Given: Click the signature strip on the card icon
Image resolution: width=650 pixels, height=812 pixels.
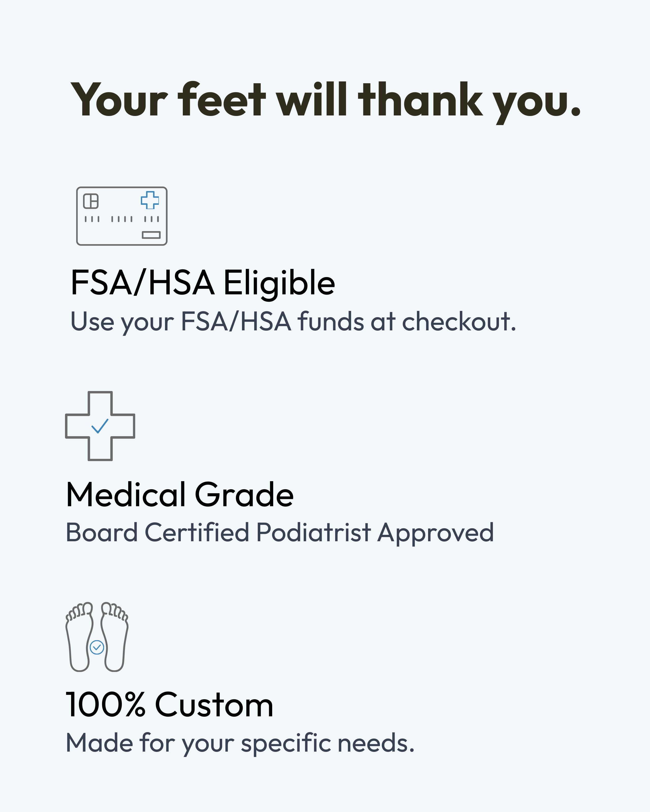Looking at the screenshot, I should click(x=151, y=235).
